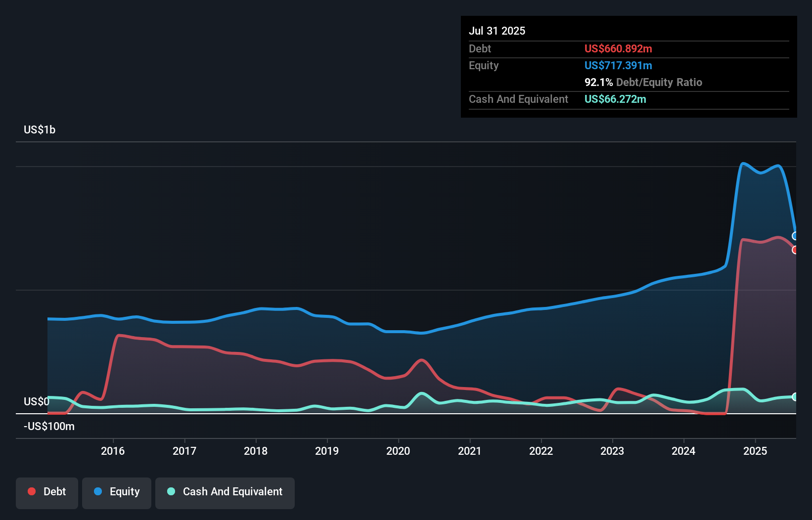Viewport: 812px width, 520px height.
Task: Select the 2016 year label on axis
Action: point(113,451)
